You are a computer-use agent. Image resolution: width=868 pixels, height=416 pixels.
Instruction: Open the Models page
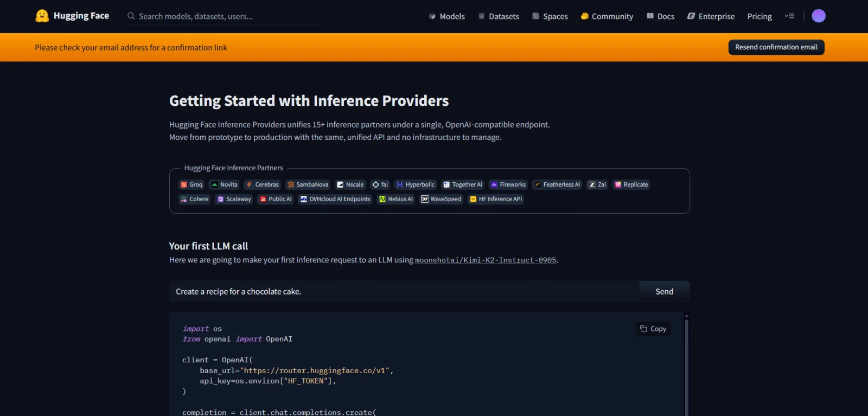pyautogui.click(x=446, y=16)
